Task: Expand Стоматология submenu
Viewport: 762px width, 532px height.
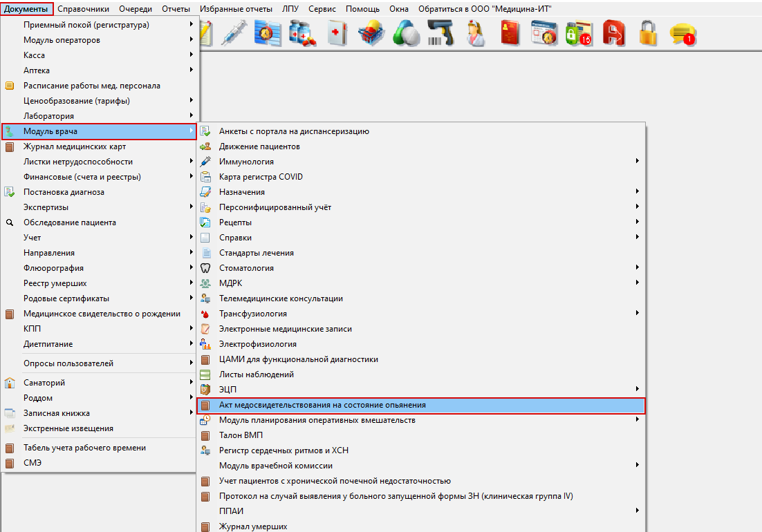Action: click(421, 268)
